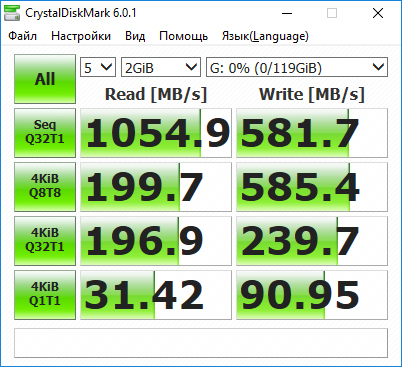The height and width of the screenshot is (367, 402).
Task: Open the Настройки menu
Action: pos(81,36)
